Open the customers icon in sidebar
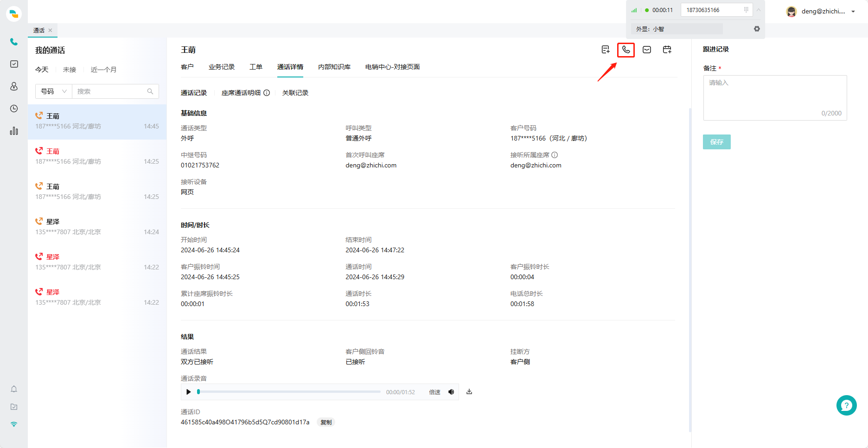Screen dimensions: 868x448 (x=14, y=86)
